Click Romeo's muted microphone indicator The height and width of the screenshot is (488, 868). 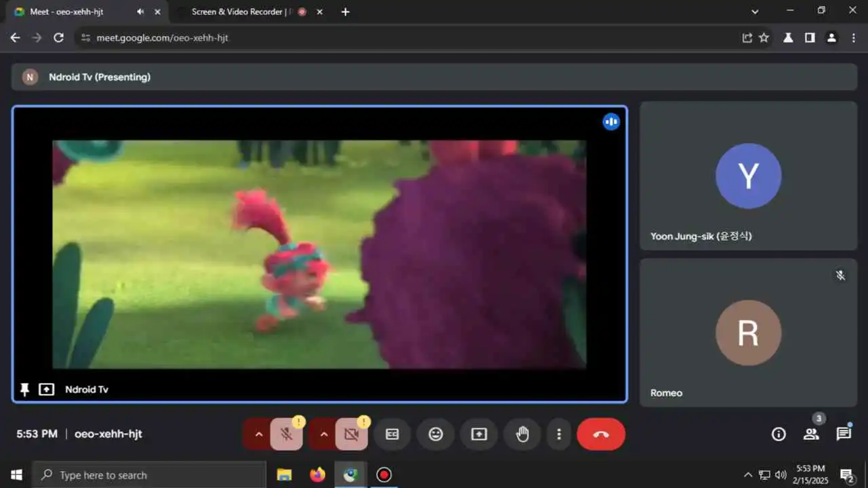coord(840,275)
